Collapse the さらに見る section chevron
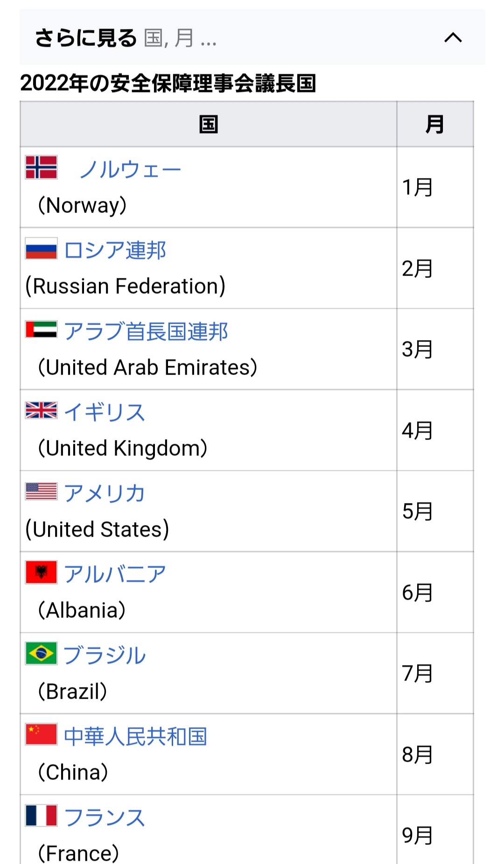504x864 pixels. pyautogui.click(x=453, y=37)
